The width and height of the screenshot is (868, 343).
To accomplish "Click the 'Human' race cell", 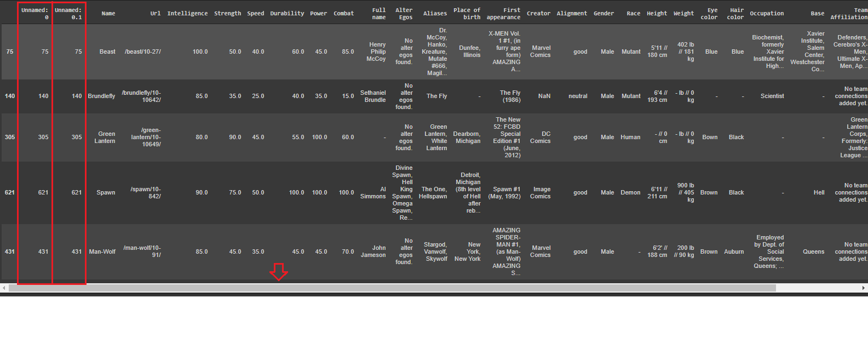I will [630, 137].
